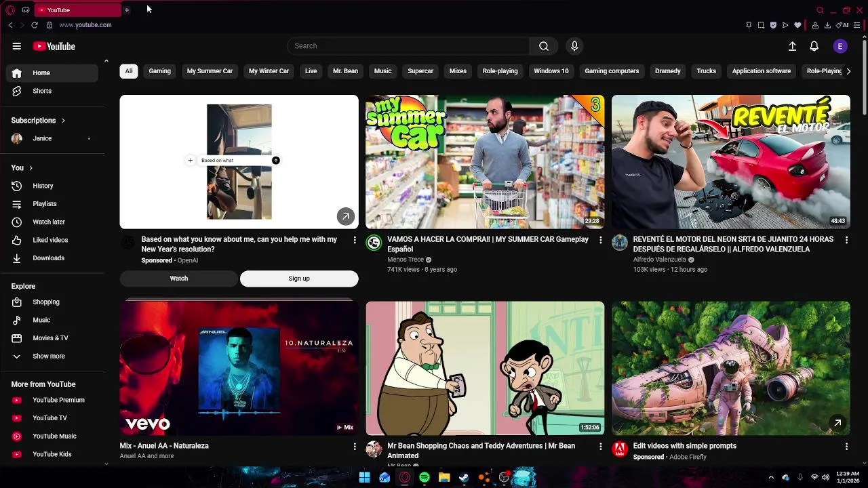Open Downloads in sidebar
This screenshot has height=488, width=868.
coord(52,258)
